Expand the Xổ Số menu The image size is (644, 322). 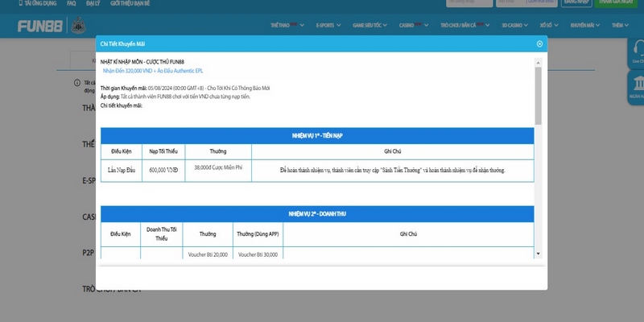pos(549,26)
